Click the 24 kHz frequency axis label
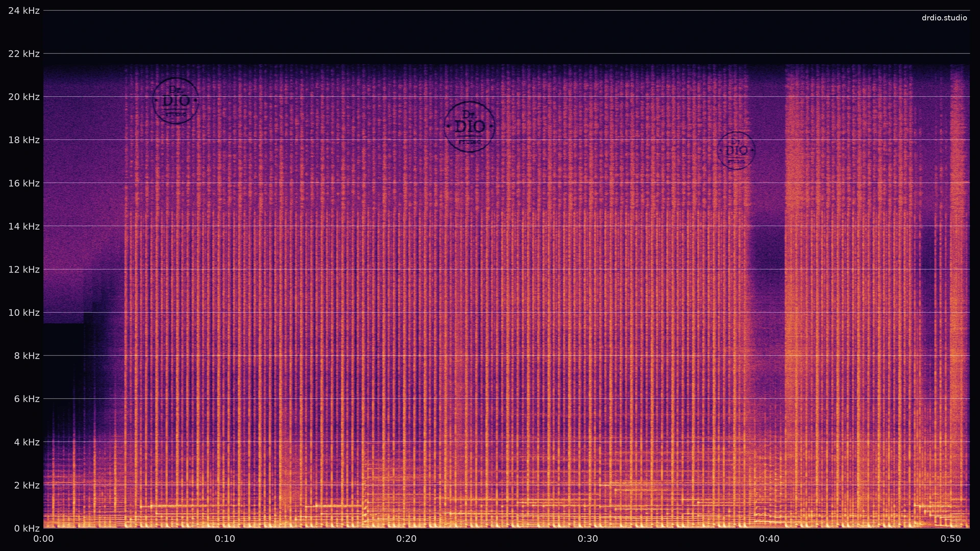The width and height of the screenshot is (980, 551). pyautogui.click(x=24, y=11)
